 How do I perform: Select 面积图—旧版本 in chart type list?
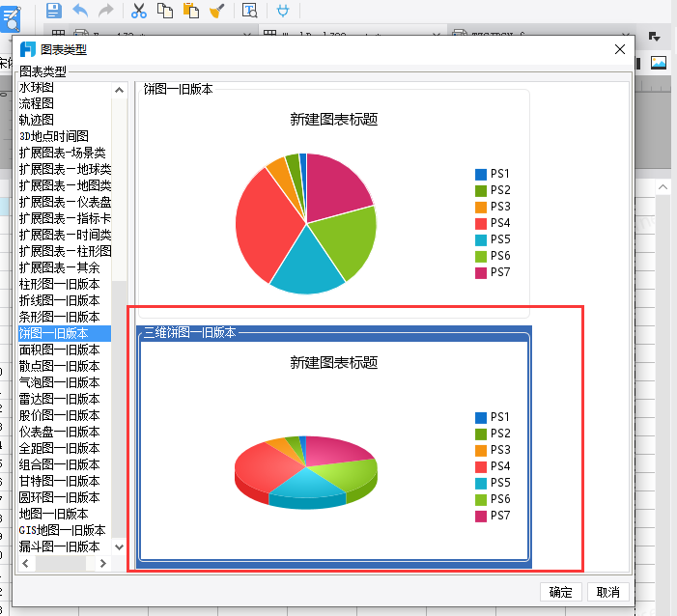(60, 350)
